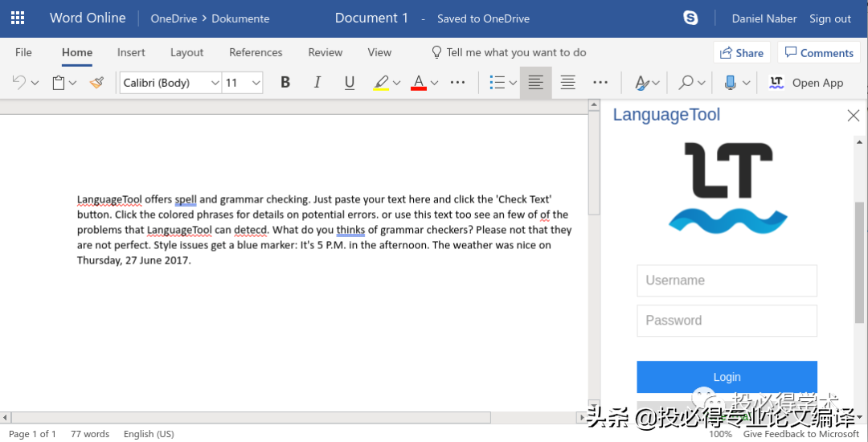Click the horizontal scrollbar left arrow
868x442 pixels.
(6, 417)
